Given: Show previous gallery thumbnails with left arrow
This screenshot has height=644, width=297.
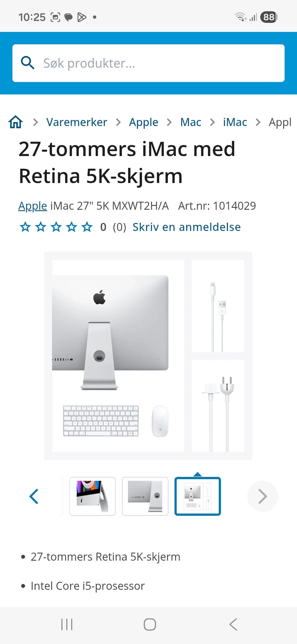Looking at the screenshot, I should (x=34, y=496).
